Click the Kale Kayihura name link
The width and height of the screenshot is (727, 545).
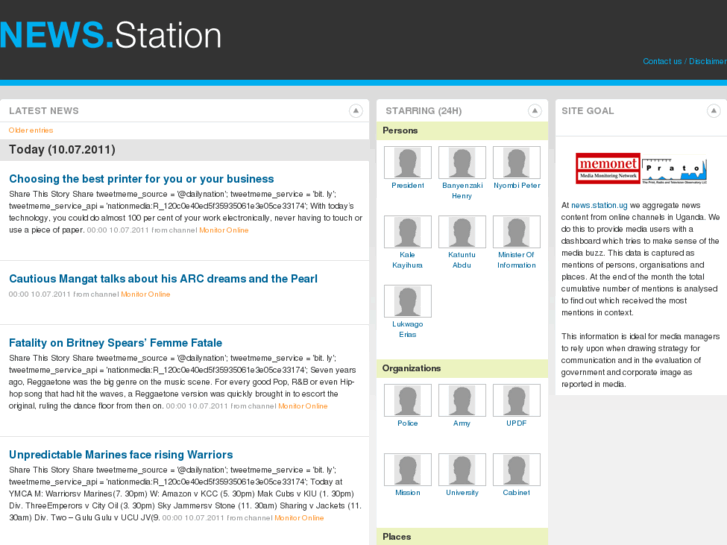tap(407, 260)
